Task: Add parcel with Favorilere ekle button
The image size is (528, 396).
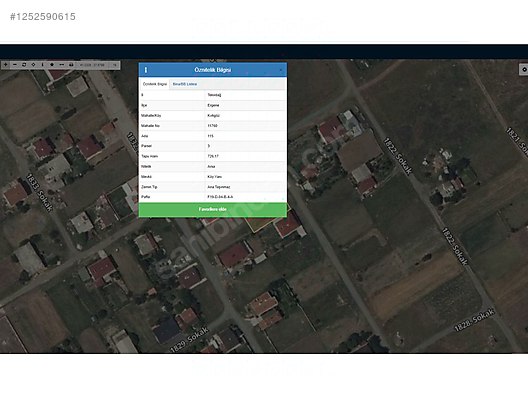Action: point(213,209)
